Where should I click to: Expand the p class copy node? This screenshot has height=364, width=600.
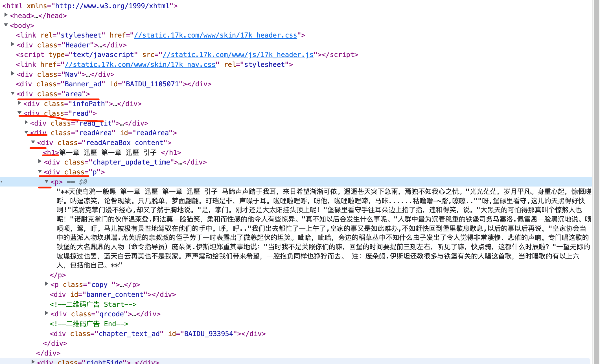pos(47,284)
